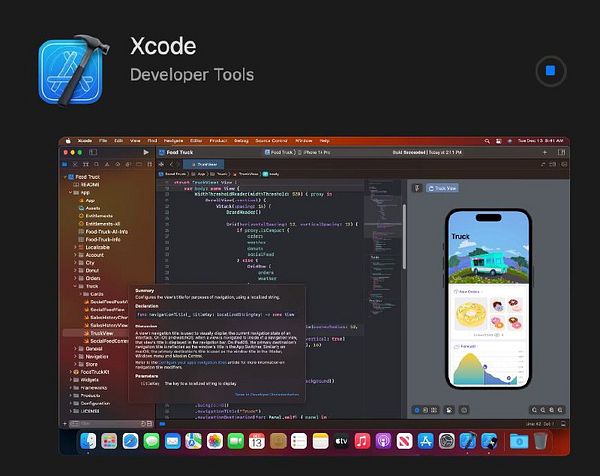
Task: Open the Help menu
Action: (324, 141)
